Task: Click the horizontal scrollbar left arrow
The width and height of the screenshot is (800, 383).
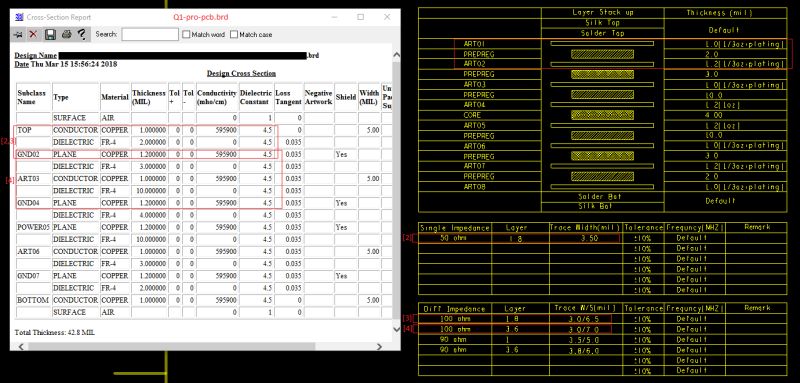Action: [21, 347]
